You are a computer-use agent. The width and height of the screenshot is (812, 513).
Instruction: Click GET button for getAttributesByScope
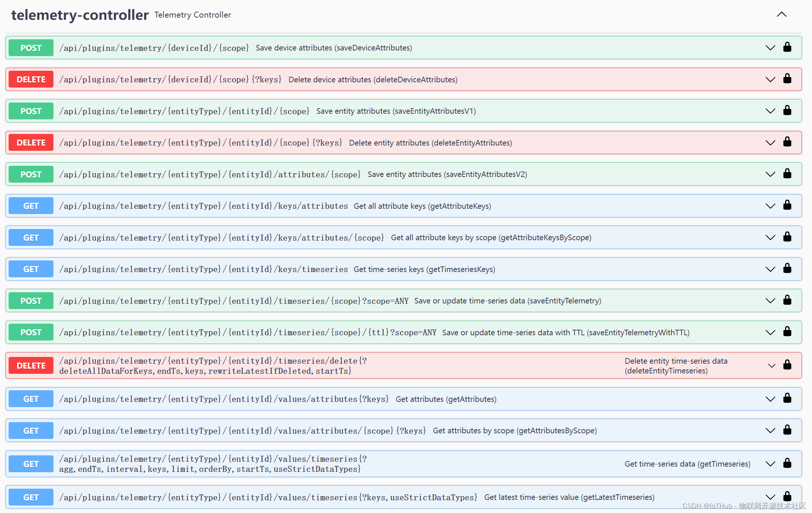click(x=31, y=431)
